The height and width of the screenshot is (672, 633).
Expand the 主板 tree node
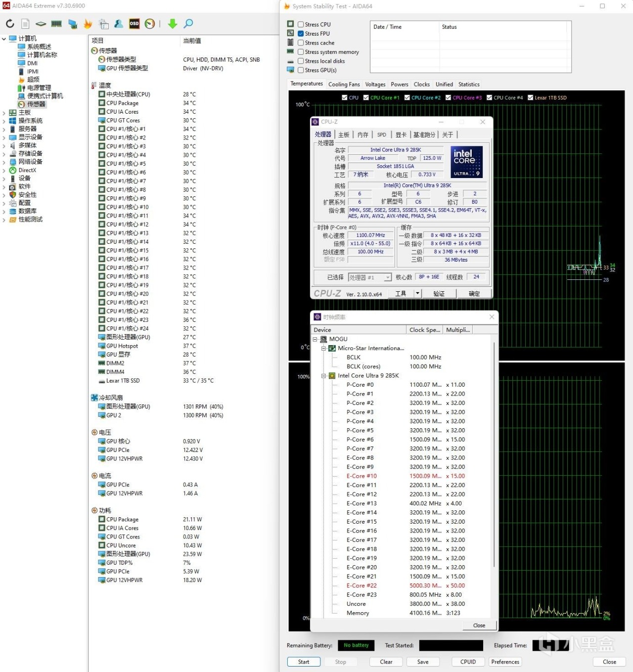(x=4, y=113)
